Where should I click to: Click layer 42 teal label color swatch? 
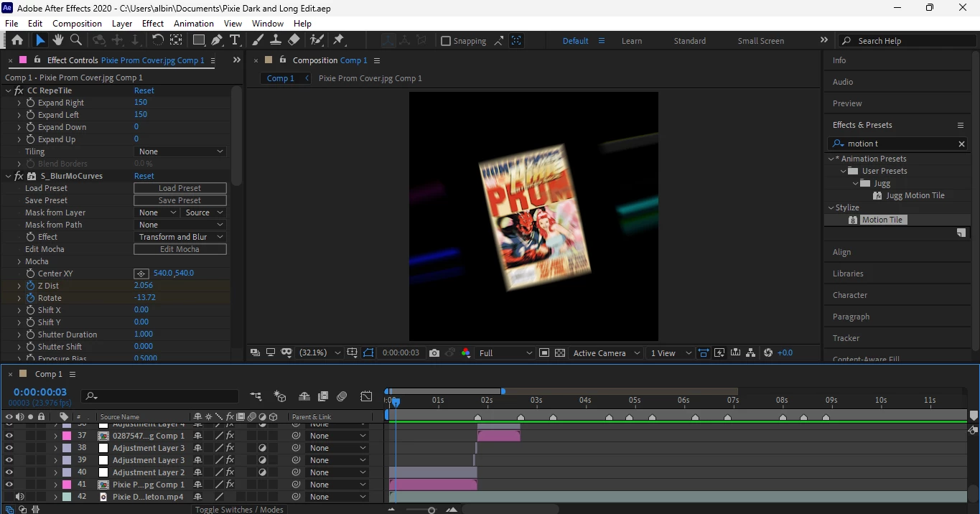(x=67, y=497)
